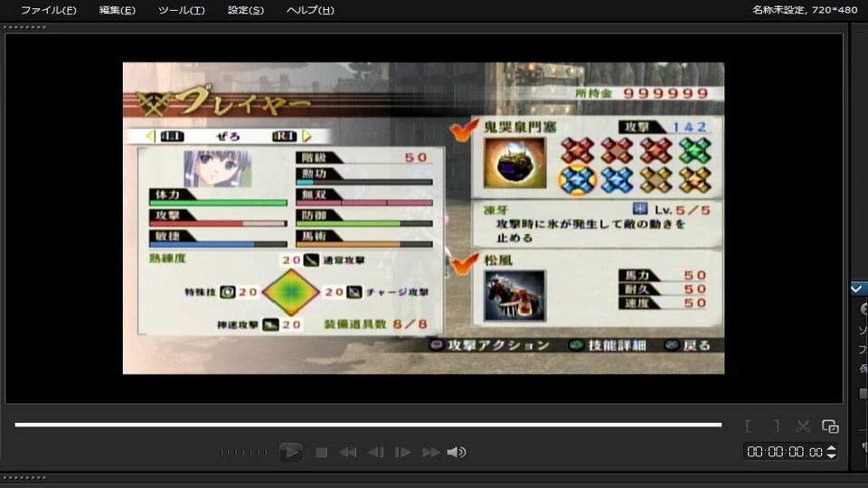Click the 攻撃アクション label in preview
868x488 pixels.
pyautogui.click(x=498, y=345)
